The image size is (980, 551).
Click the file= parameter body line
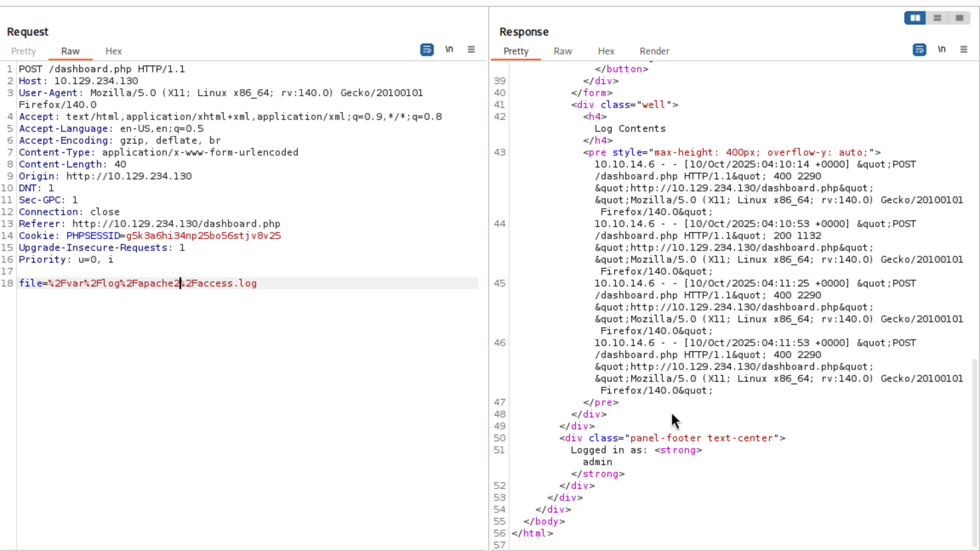138,283
